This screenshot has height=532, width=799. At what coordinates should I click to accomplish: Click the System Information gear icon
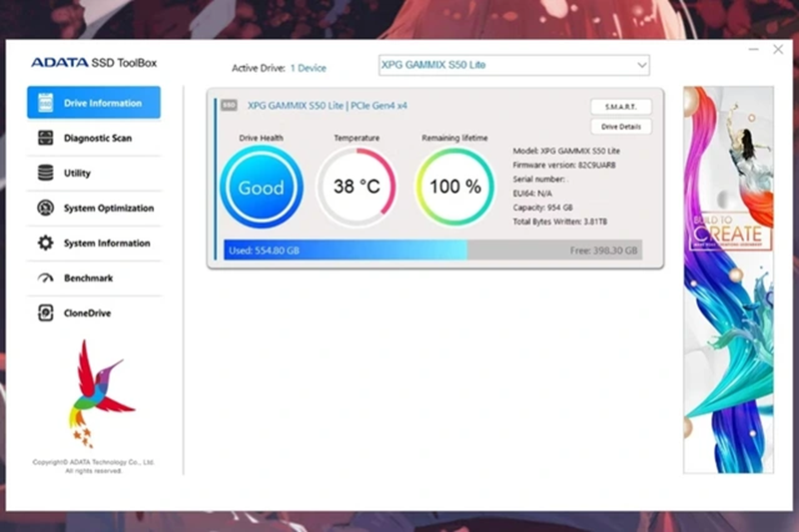click(x=45, y=243)
